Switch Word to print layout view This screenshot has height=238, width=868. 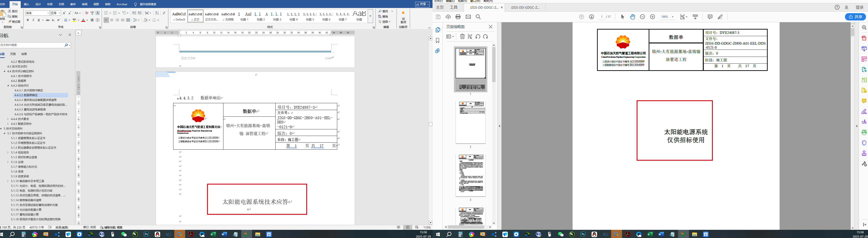click(x=408, y=227)
